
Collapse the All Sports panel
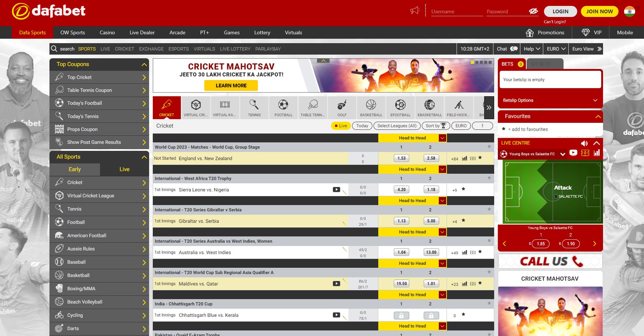click(144, 157)
